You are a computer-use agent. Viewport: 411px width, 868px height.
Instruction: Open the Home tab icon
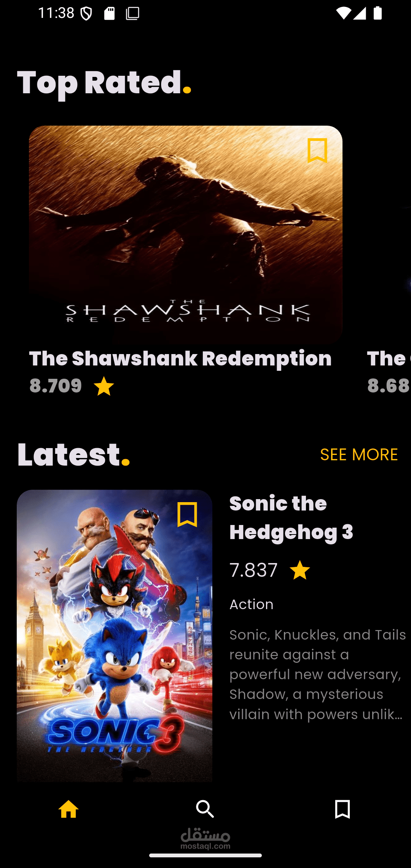point(68,809)
